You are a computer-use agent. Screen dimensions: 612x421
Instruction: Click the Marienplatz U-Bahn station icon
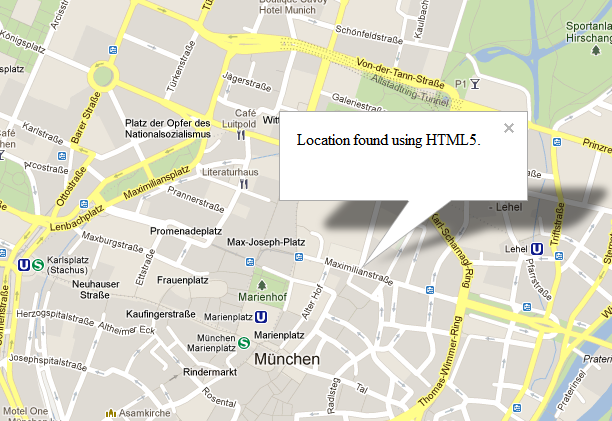pos(261,317)
